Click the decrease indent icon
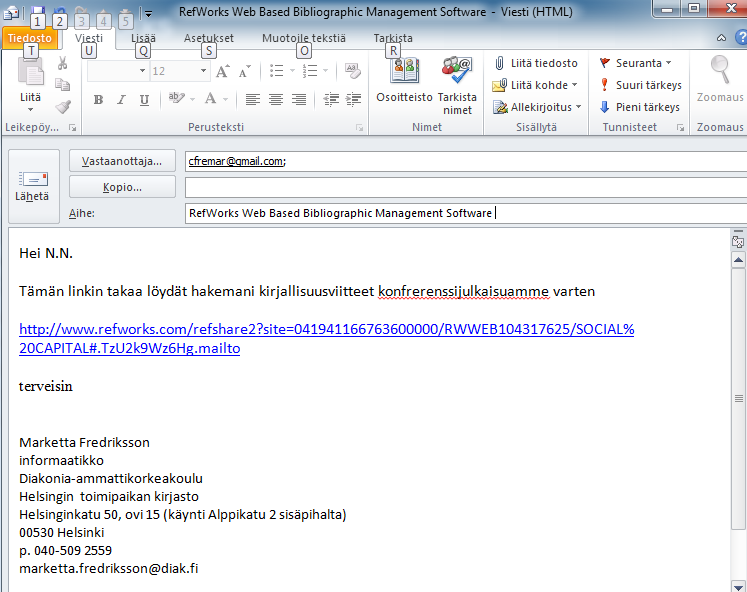Viewport: 747px width, 592px height. 331,99
